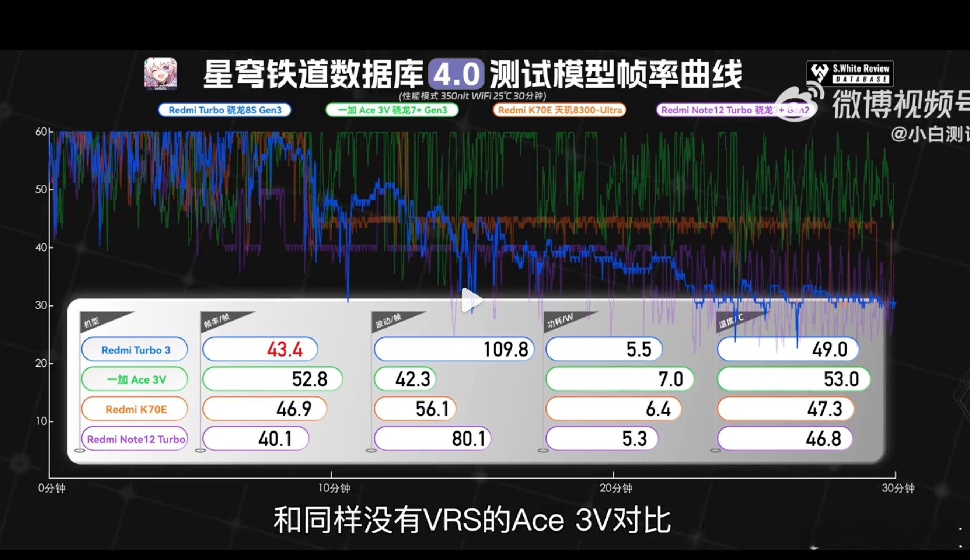Select the 一加 Ace 3V 骁龙7+ Gen3 legend
This screenshot has height=560, width=970.
(392, 110)
